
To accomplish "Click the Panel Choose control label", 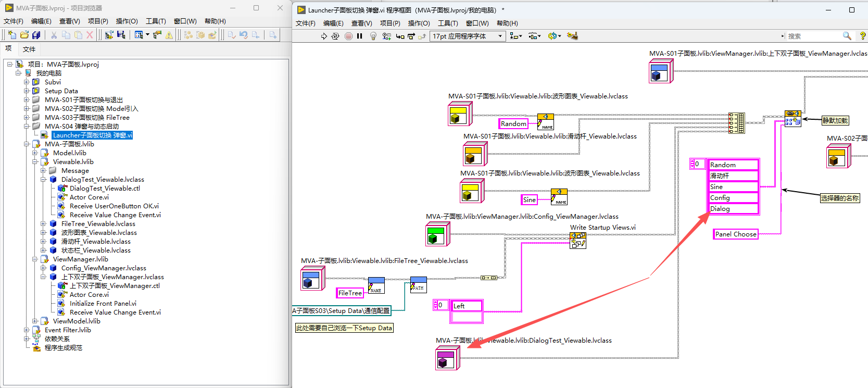I will [735, 234].
